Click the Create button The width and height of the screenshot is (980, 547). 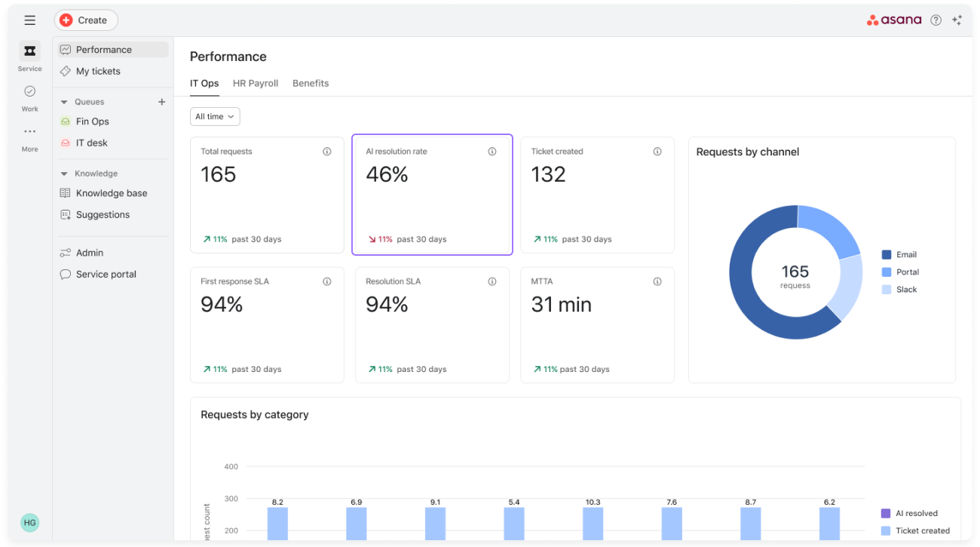pos(86,20)
